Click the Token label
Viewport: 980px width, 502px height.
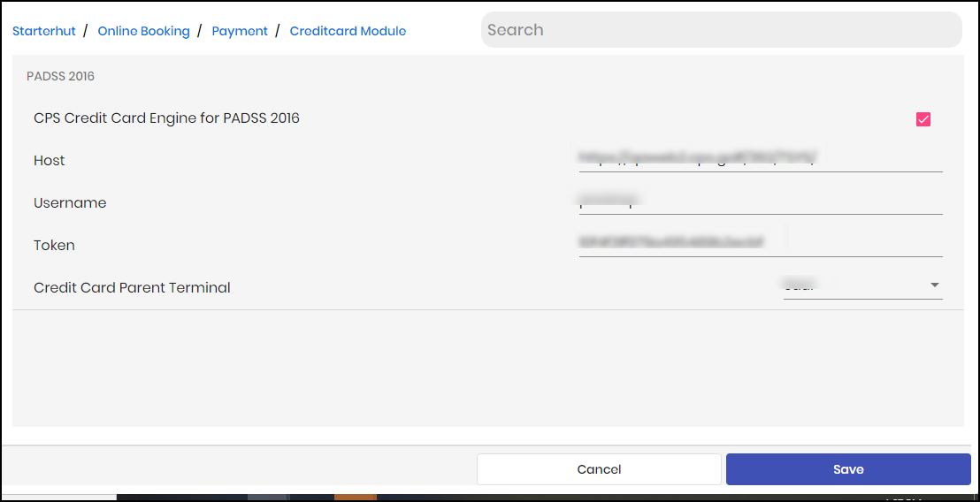pyautogui.click(x=54, y=246)
